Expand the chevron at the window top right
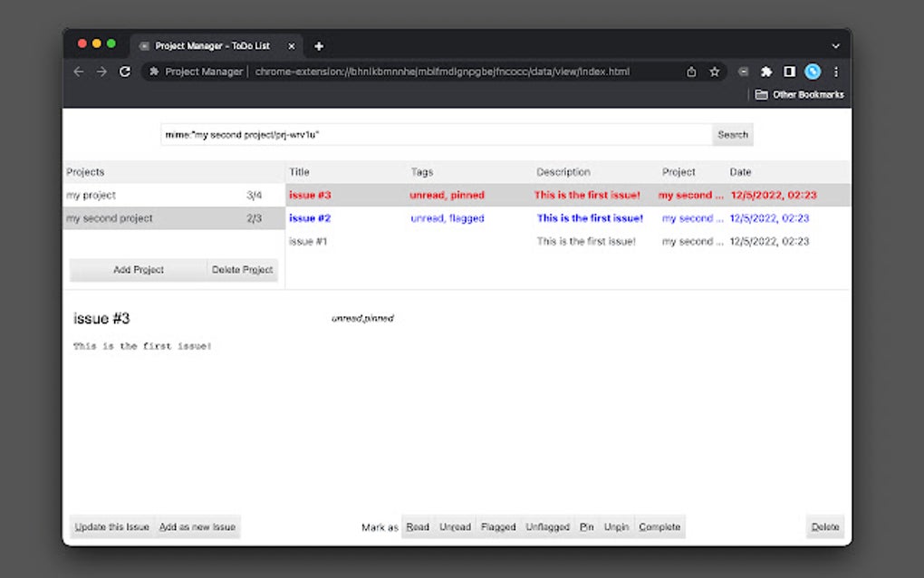The image size is (924, 578). point(834,46)
